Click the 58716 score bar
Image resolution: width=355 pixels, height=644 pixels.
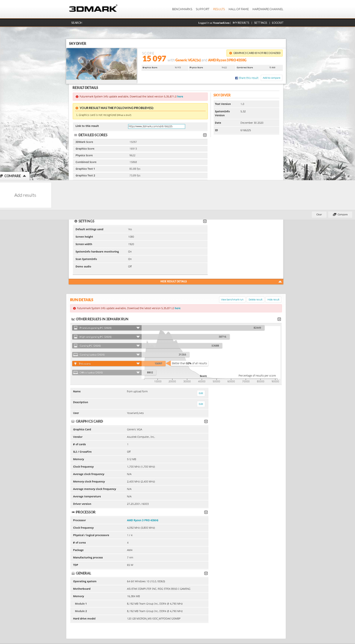(x=186, y=337)
